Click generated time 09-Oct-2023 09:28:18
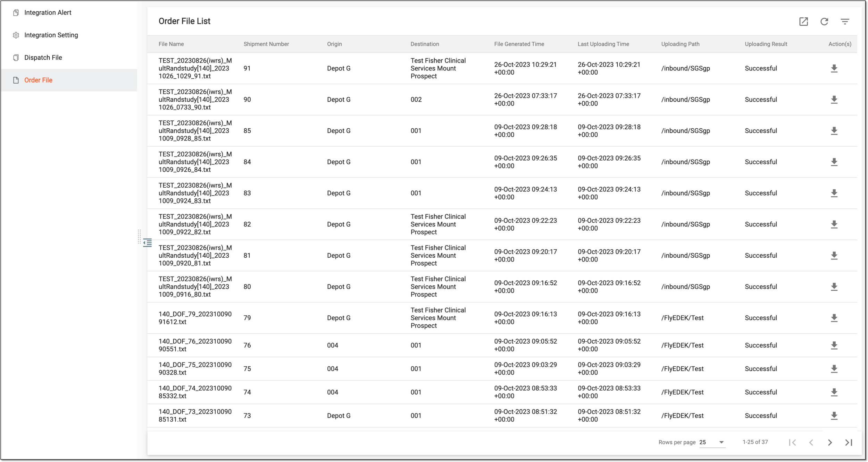Image resolution: width=868 pixels, height=462 pixels. (x=525, y=131)
